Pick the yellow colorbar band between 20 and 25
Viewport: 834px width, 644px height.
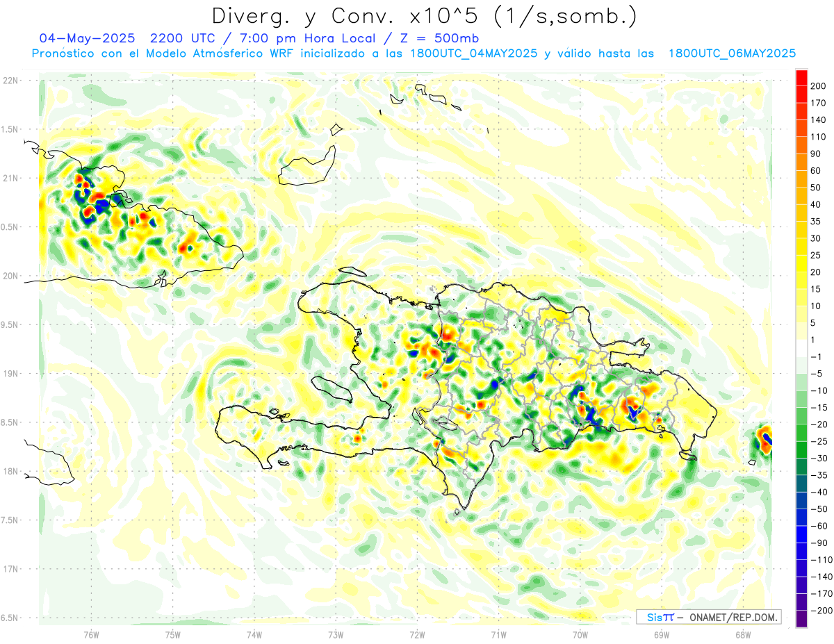pyautogui.click(x=802, y=264)
